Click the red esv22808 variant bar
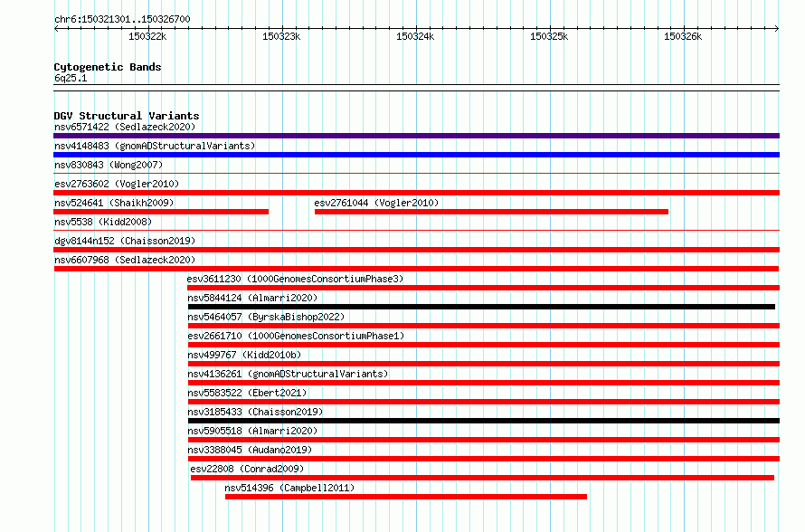This screenshot has width=805, height=532. (x=483, y=478)
